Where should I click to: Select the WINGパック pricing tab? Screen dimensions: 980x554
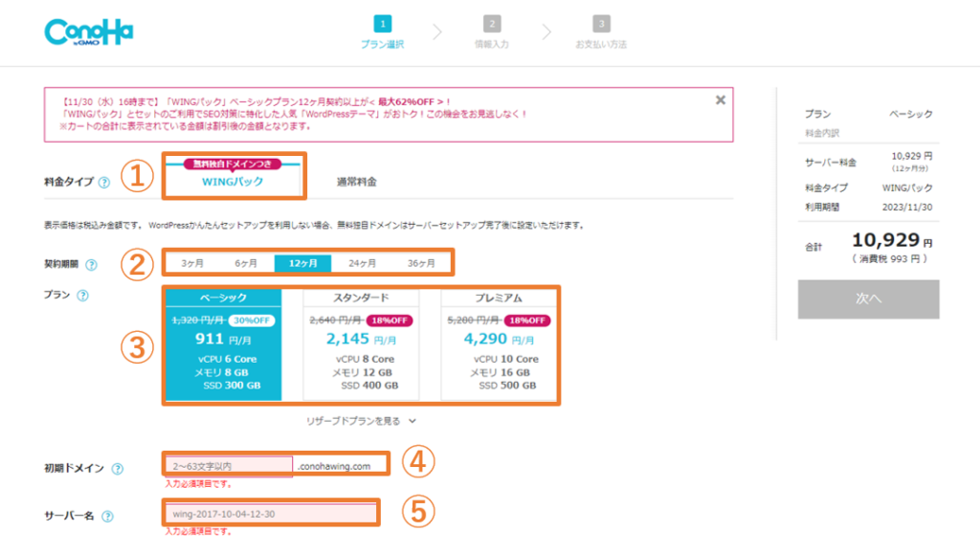click(x=233, y=182)
